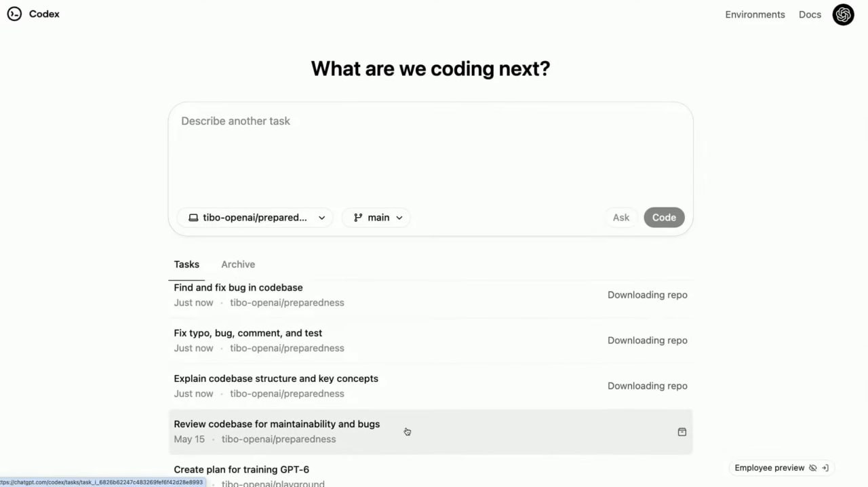Focus the Describe another task field
Image resolution: width=868 pixels, height=487 pixels.
430,149
